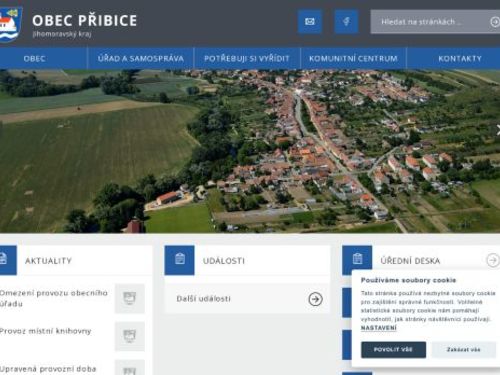Click the OBEC PŘIBICE site title
This screenshot has height=375, width=500.
85,20
